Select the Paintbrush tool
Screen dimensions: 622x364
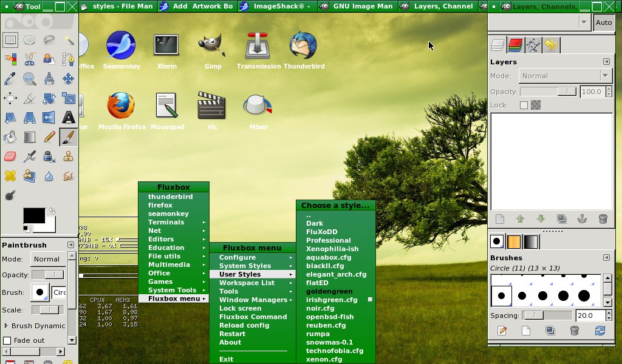68,137
